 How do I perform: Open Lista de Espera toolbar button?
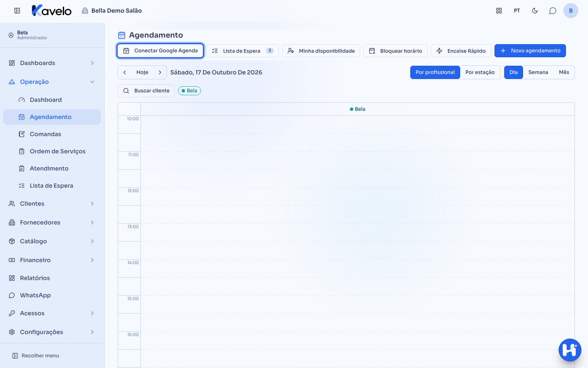(243, 51)
